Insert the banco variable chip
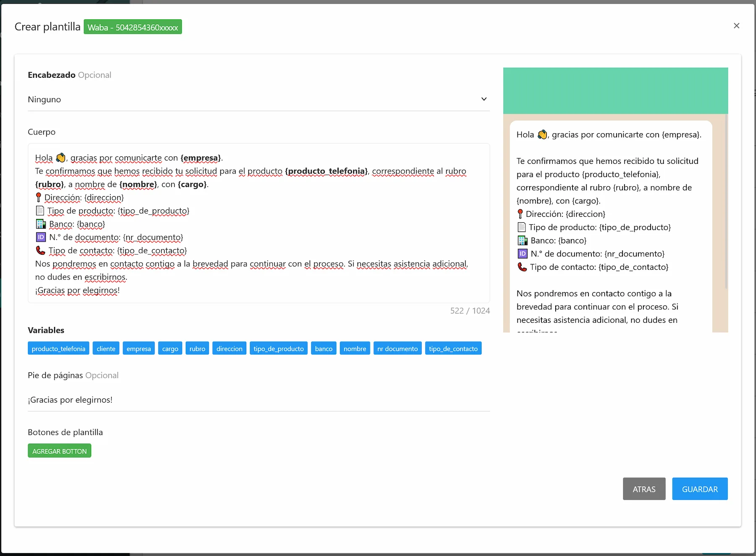The image size is (756, 556). pyautogui.click(x=324, y=348)
